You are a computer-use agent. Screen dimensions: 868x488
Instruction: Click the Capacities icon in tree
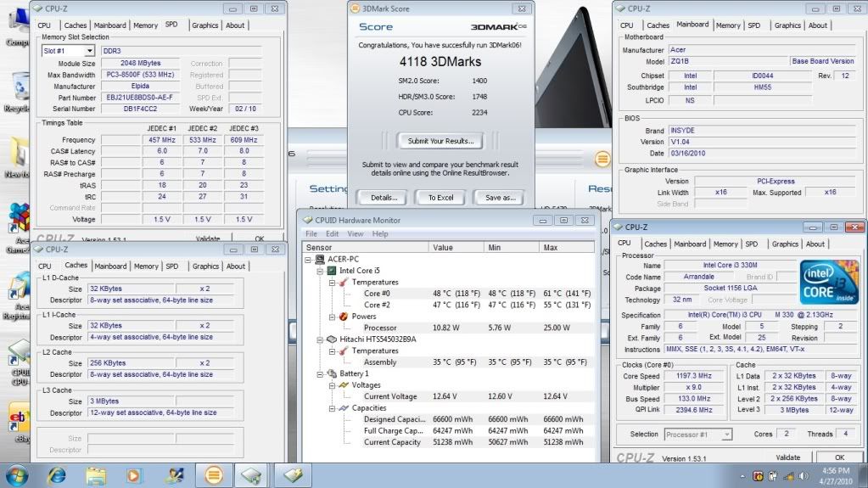coord(344,407)
